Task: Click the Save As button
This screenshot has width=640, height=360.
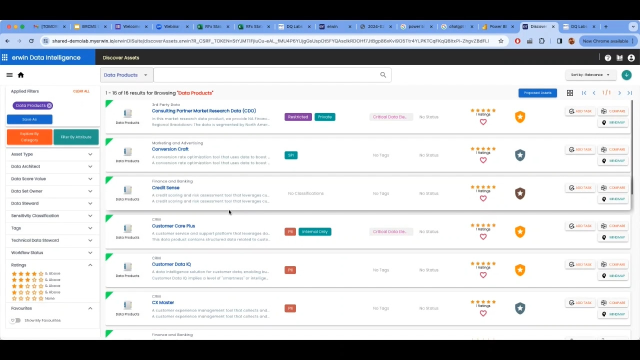Action: (x=29, y=119)
